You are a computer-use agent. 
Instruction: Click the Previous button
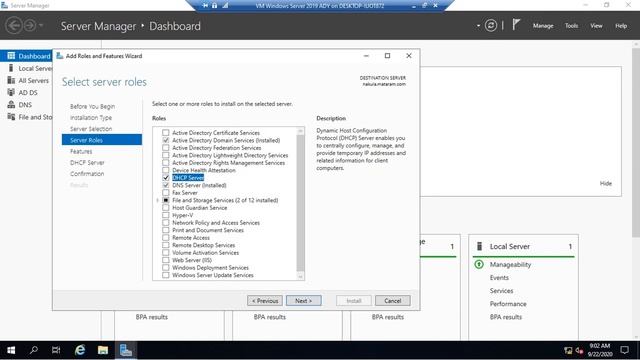(264, 301)
